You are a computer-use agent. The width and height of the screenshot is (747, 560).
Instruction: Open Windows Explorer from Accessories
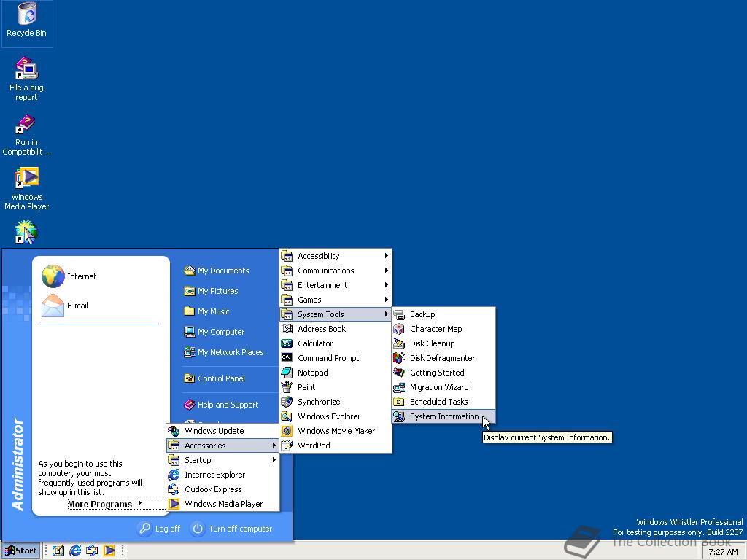(x=336, y=416)
